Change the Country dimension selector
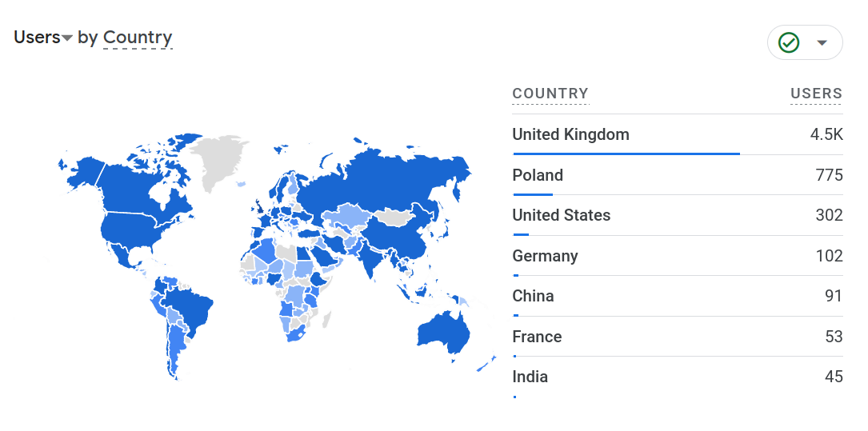 tap(138, 38)
